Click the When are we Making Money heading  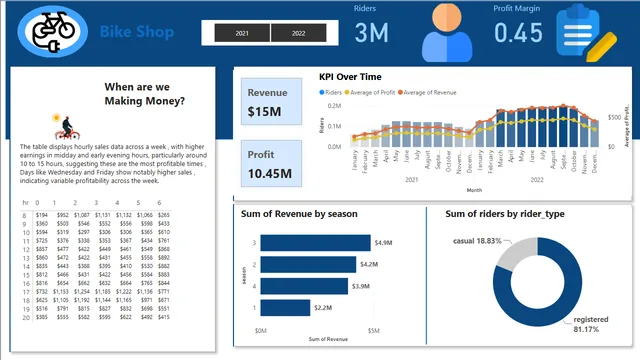pyautogui.click(x=144, y=94)
